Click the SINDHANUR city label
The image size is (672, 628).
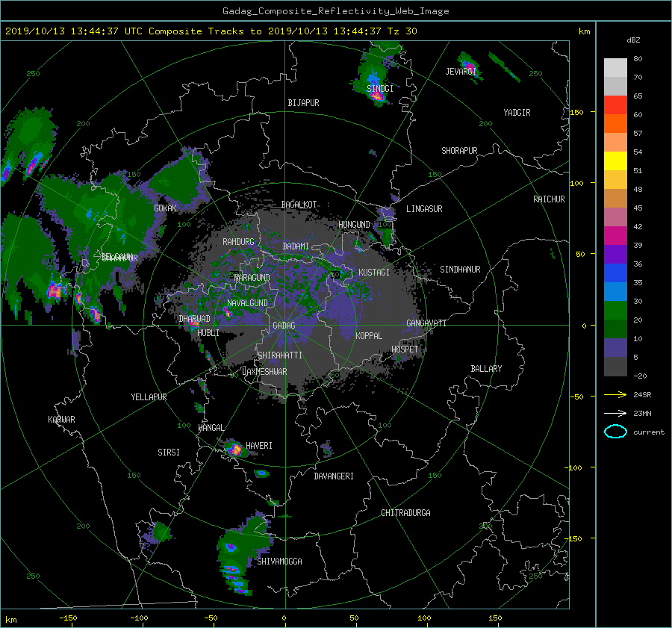(460, 270)
